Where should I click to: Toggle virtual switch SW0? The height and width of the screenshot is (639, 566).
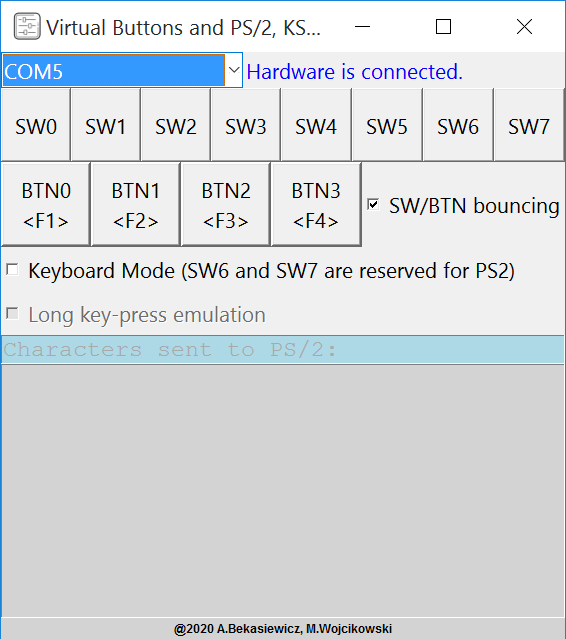pyautogui.click(x=36, y=125)
